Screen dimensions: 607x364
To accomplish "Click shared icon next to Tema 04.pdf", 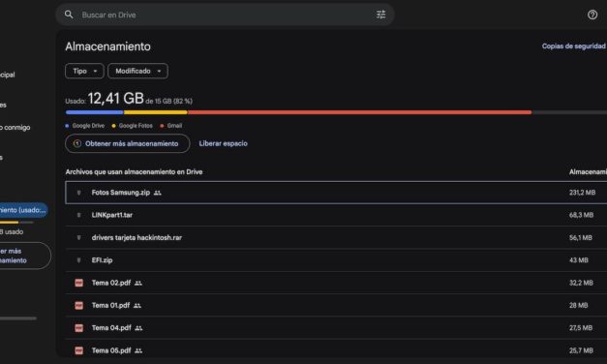I will coord(138,328).
